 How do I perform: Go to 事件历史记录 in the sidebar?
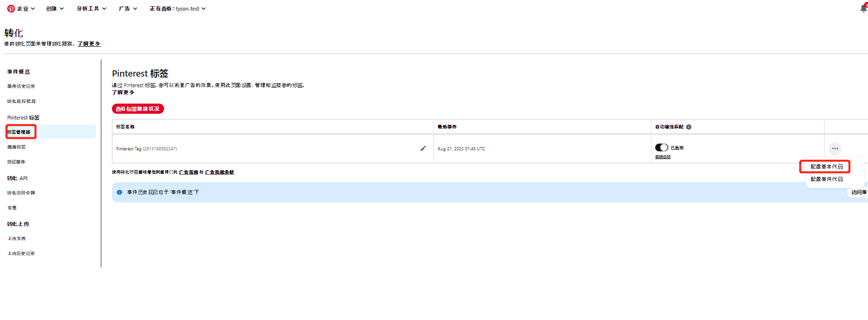point(21,86)
